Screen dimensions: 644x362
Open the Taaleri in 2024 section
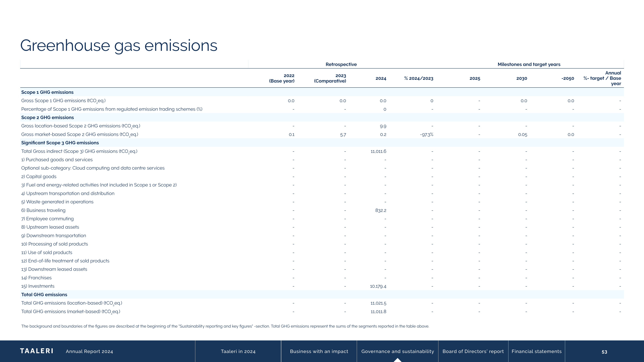pos(238,351)
